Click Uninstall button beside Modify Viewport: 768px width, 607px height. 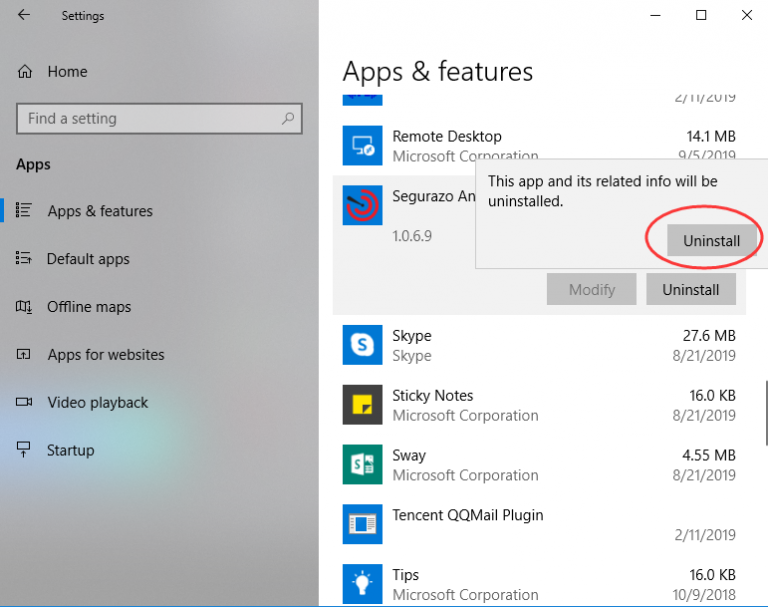[x=691, y=290]
